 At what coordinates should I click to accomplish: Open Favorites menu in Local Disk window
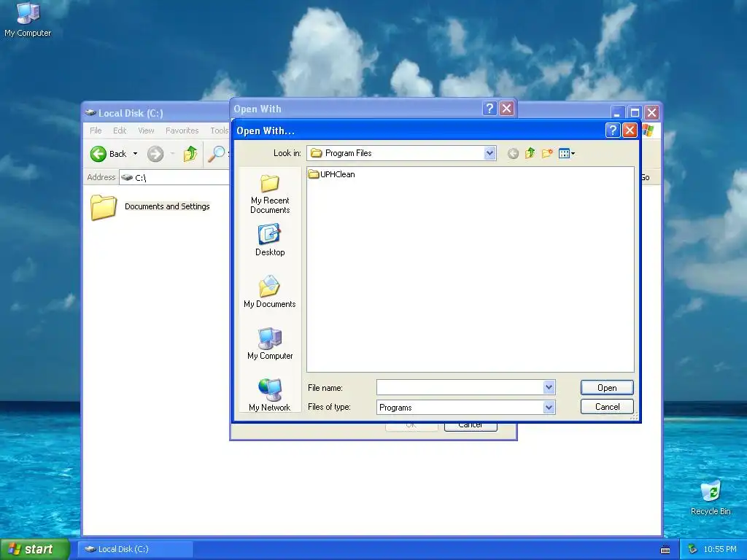click(x=182, y=131)
